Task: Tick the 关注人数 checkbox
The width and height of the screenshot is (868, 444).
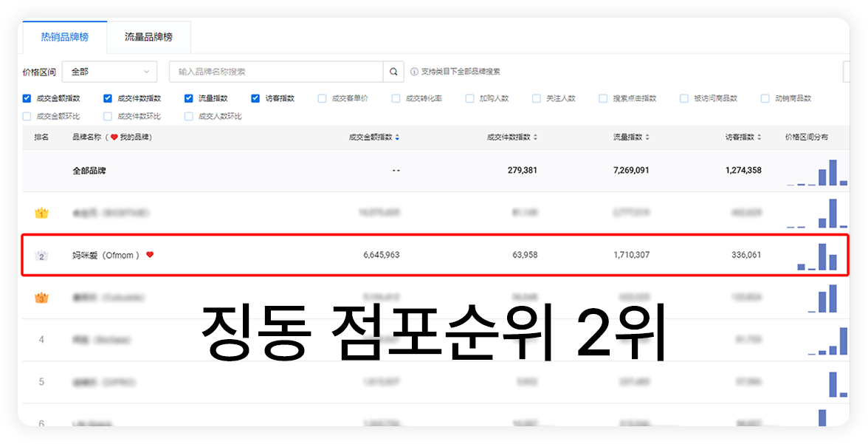Action: coord(537,98)
